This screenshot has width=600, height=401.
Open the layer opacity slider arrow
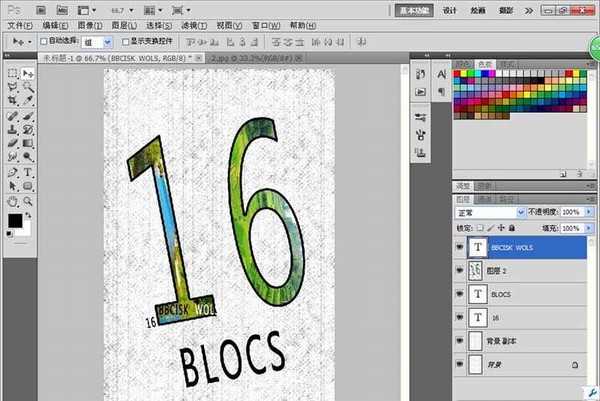[x=588, y=213]
